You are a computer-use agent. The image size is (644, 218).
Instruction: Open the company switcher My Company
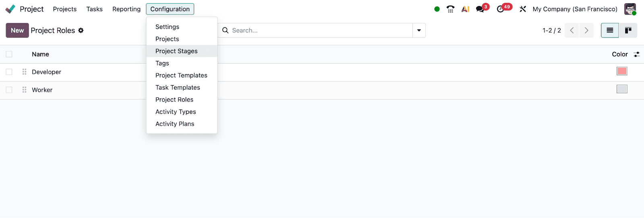coord(575,9)
